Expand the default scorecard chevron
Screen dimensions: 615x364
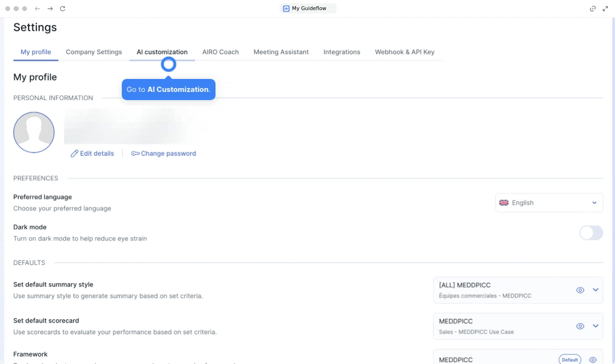click(595, 326)
